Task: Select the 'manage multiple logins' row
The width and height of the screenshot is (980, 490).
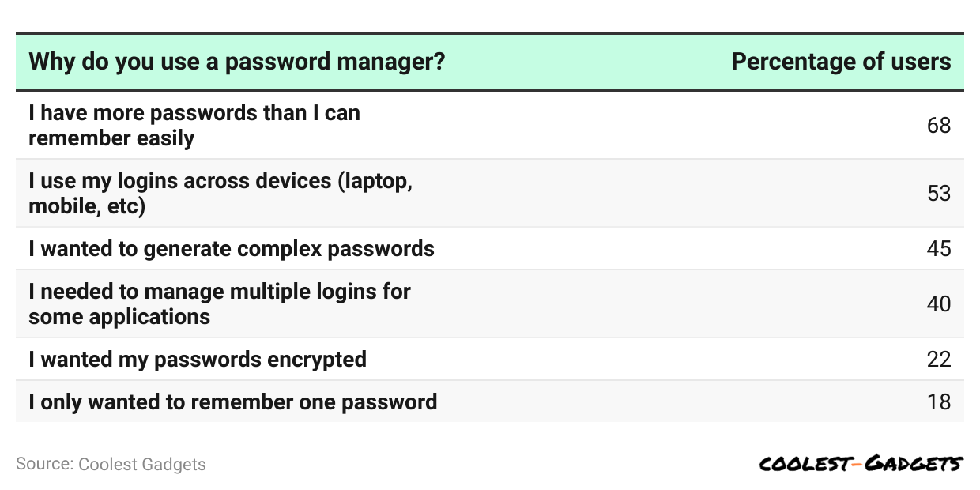Action: pyautogui.click(x=490, y=303)
